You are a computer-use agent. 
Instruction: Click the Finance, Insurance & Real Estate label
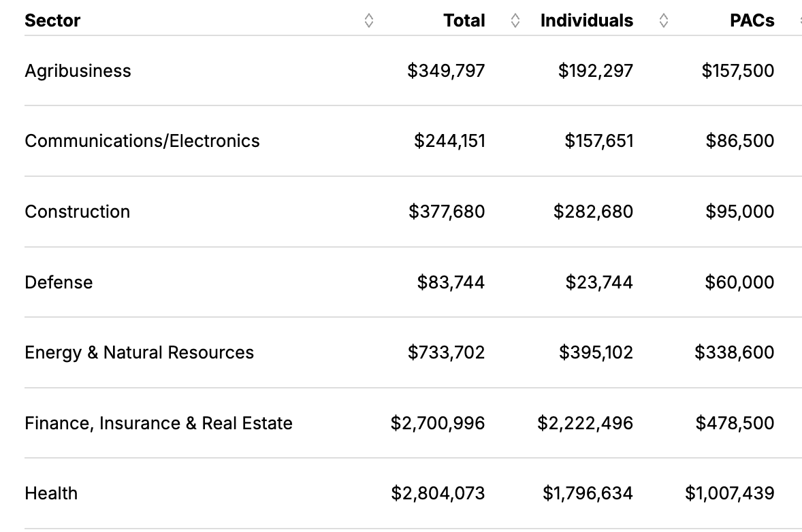159,423
